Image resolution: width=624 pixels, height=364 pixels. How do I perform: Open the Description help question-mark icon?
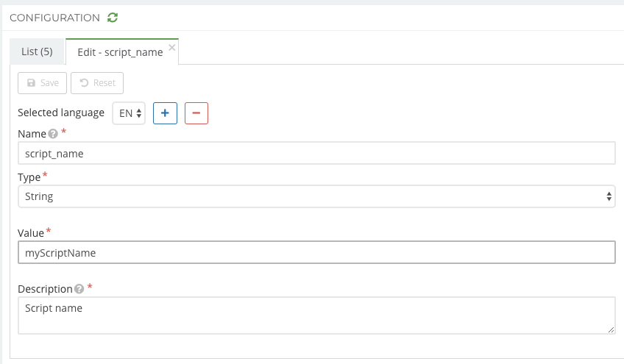coord(79,289)
